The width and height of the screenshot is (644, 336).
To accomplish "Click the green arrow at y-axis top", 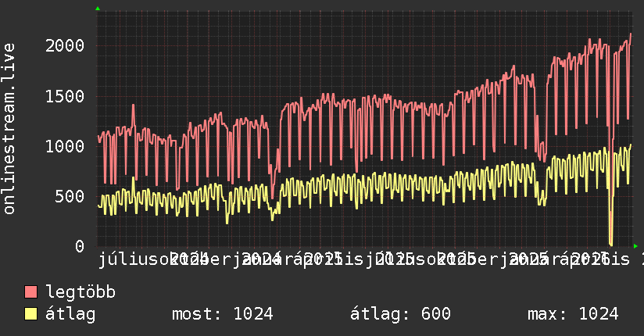I will point(98,9).
